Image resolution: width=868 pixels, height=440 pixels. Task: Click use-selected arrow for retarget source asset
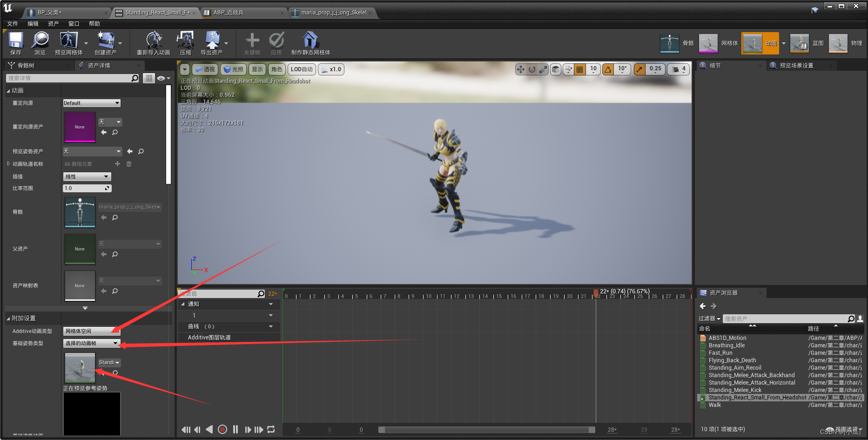[104, 133]
